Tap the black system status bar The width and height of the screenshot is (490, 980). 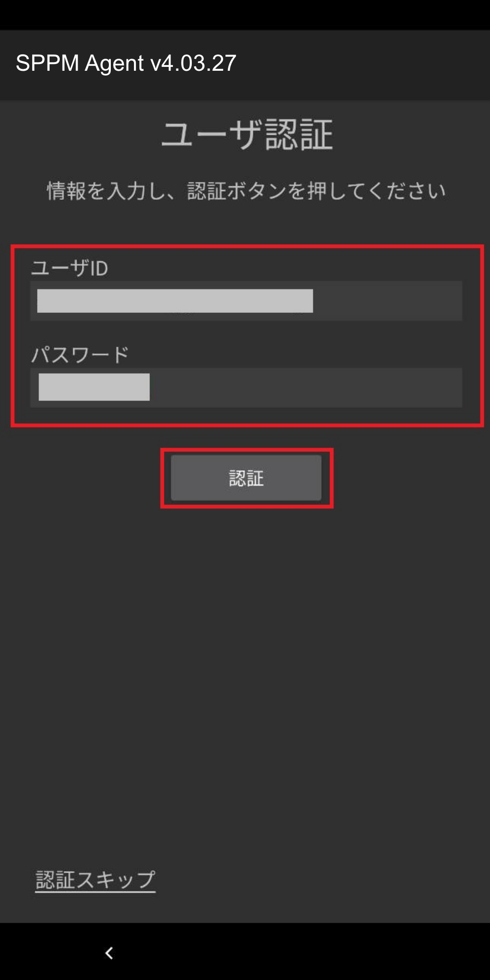(245, 15)
